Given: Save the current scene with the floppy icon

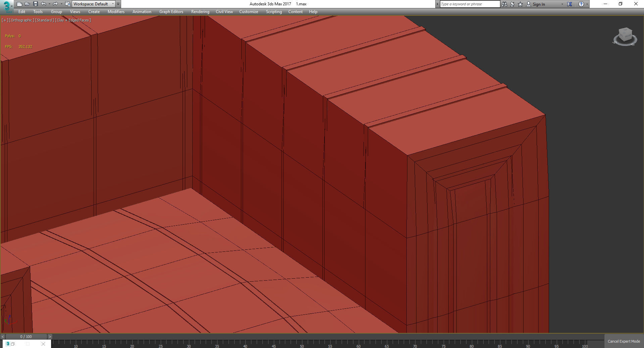Looking at the screenshot, I should 36,4.
